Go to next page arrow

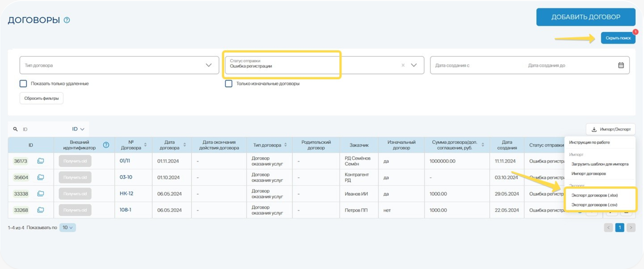[631, 228]
